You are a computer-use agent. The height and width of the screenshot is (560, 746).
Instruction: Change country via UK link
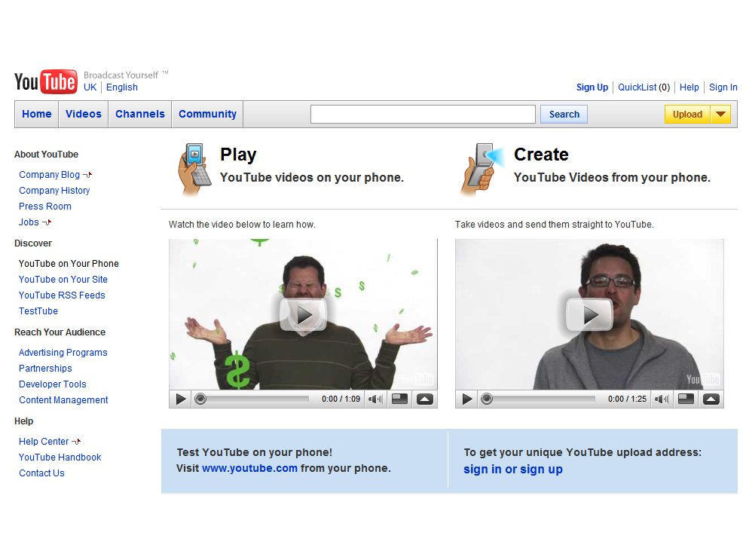click(x=90, y=87)
